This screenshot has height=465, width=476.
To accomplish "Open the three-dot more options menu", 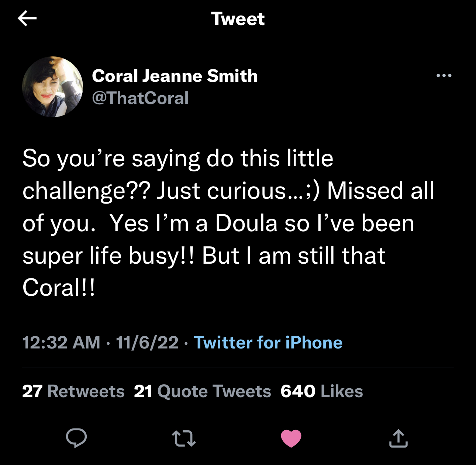I will tap(444, 76).
